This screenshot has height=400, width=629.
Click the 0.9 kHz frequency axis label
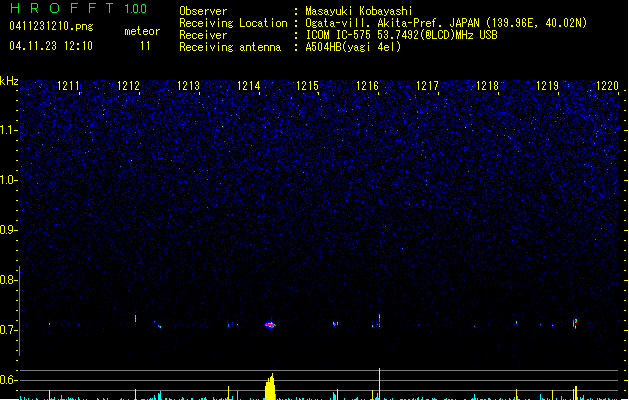coord(9,230)
